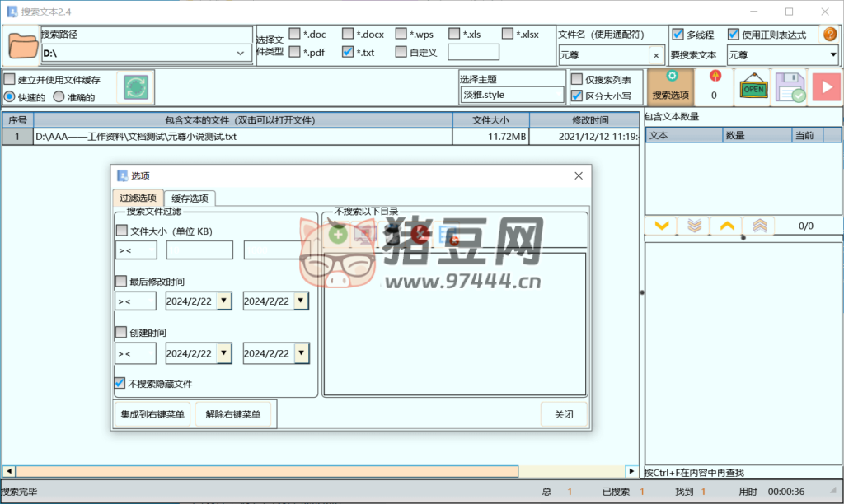The height and width of the screenshot is (504, 844).
Task: Click the OPEN sign icon
Action: pyautogui.click(x=753, y=87)
